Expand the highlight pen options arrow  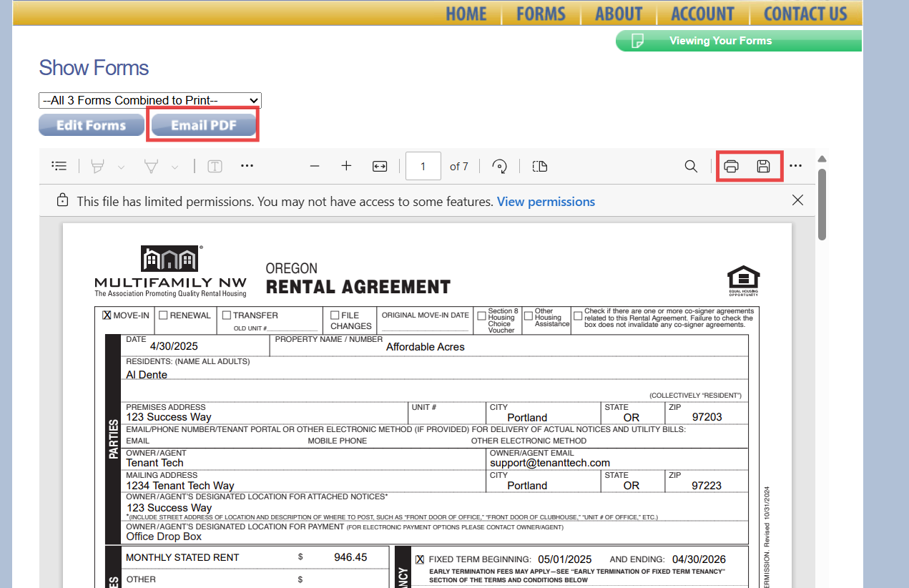[121, 167]
